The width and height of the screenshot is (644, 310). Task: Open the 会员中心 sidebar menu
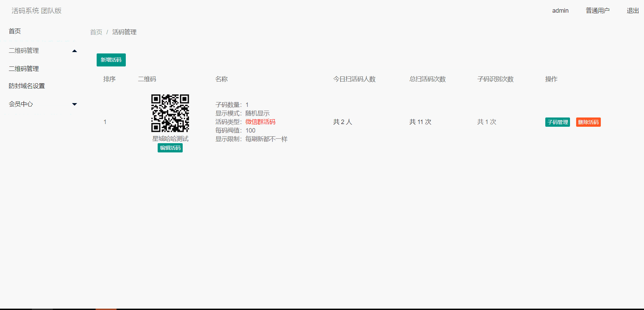21,104
